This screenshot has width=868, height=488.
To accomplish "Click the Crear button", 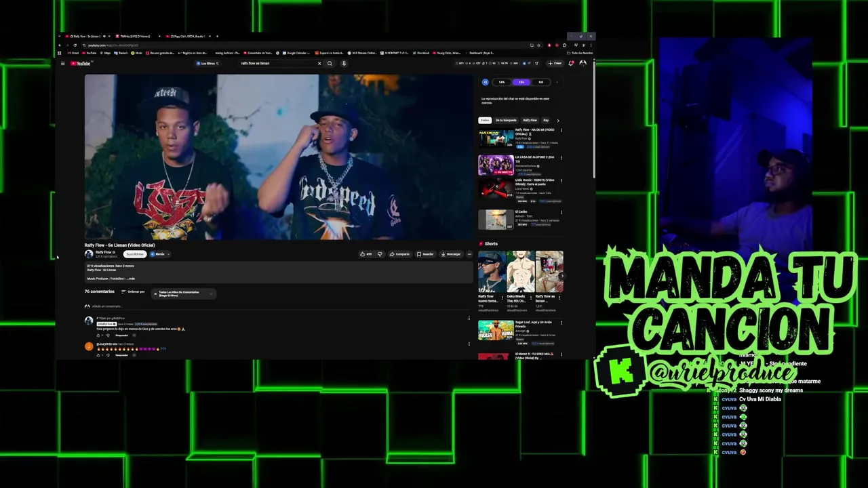I will 557,63.
